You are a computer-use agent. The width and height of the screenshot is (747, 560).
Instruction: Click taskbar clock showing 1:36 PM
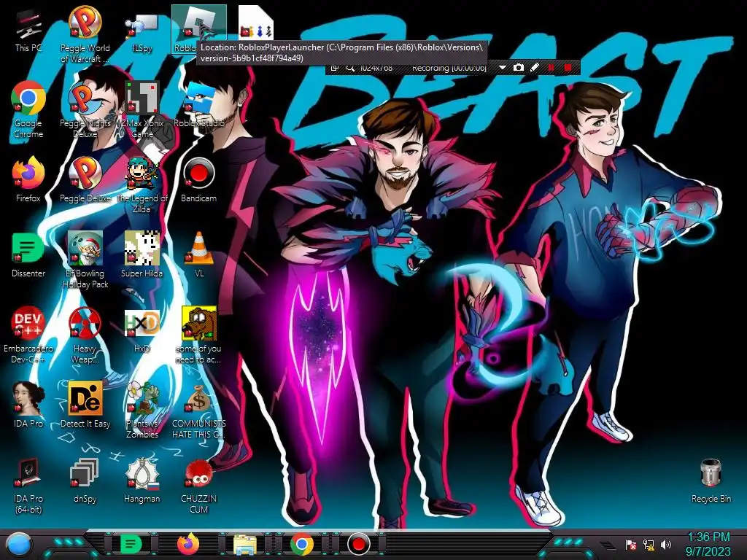point(708,544)
